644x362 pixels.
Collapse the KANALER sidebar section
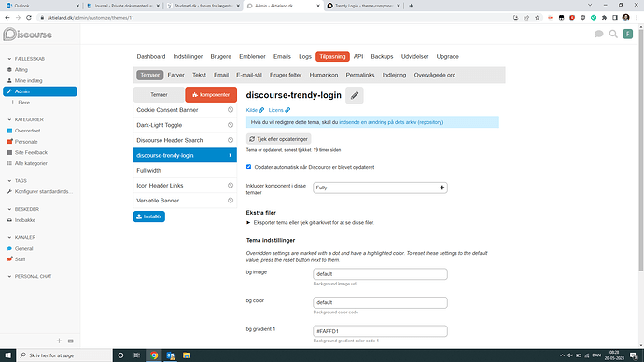pos(21,238)
